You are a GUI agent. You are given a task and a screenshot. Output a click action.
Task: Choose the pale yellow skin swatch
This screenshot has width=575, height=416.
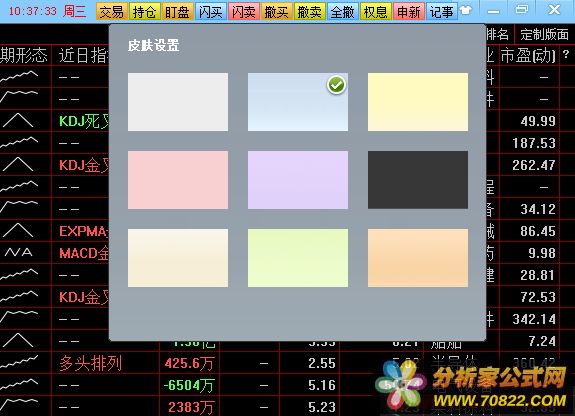coord(418,102)
